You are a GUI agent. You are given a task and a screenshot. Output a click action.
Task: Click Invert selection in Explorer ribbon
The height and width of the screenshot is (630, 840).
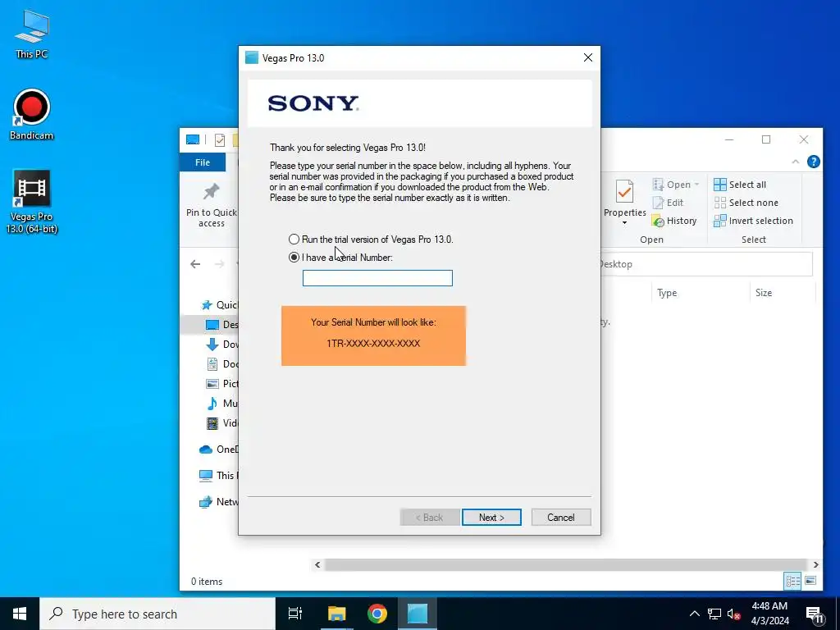tap(753, 221)
